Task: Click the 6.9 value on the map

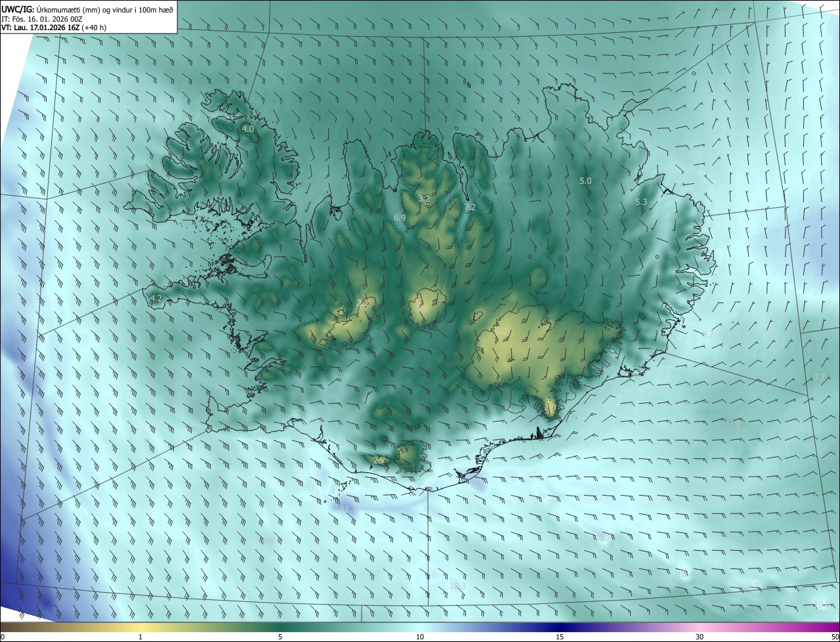Action: click(400, 217)
